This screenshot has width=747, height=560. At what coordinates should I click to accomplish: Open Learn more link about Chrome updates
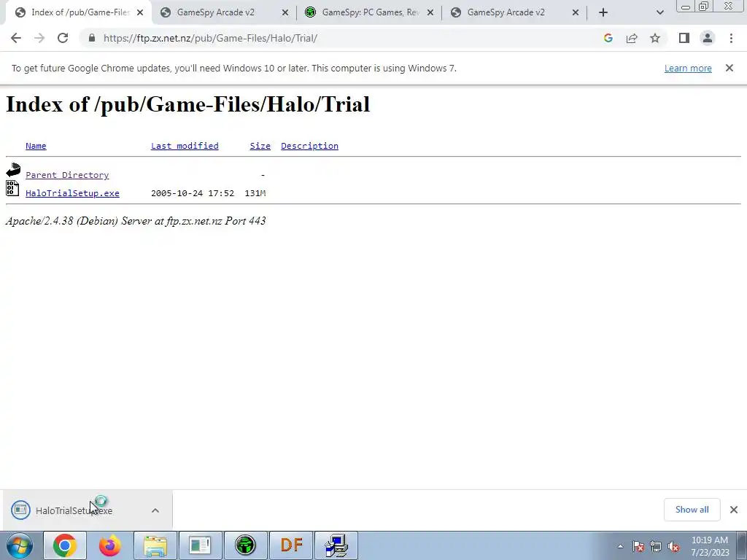tap(688, 68)
